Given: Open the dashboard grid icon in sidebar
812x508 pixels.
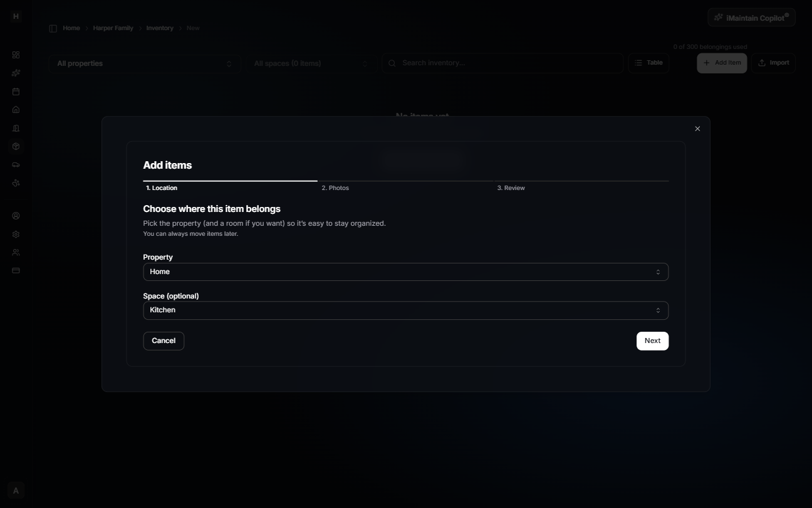Looking at the screenshot, I should (x=16, y=55).
